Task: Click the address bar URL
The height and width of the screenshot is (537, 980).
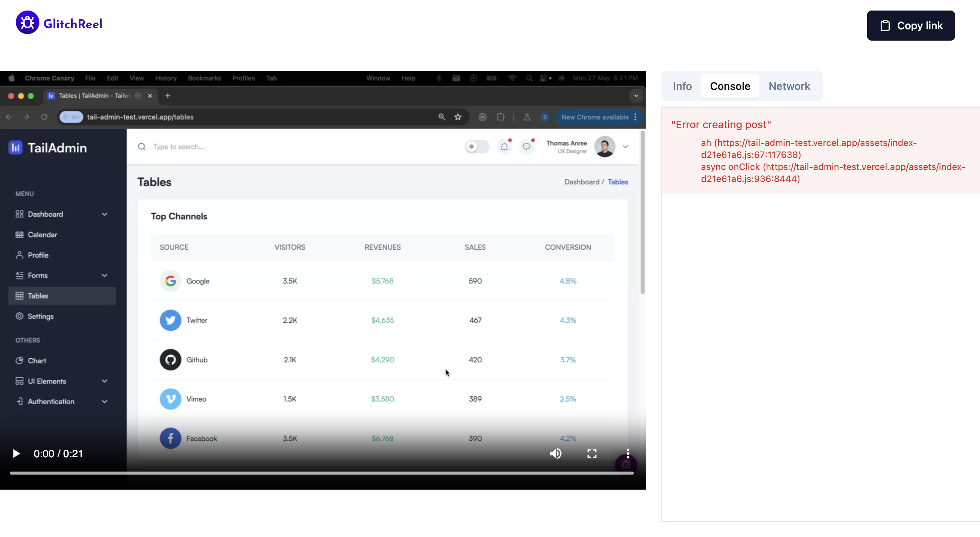Action: coord(140,117)
